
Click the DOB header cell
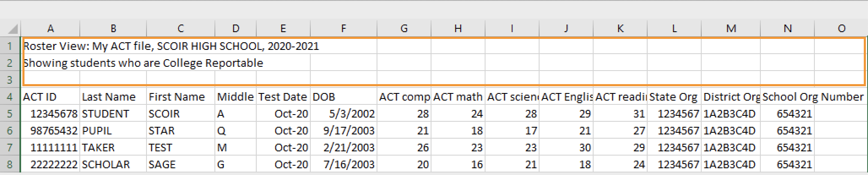pyautogui.click(x=343, y=97)
